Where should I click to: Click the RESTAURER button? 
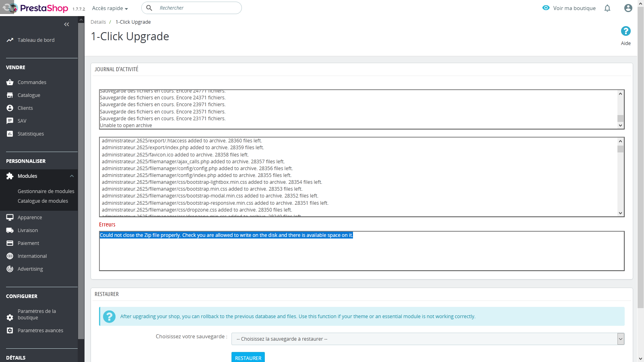tap(248, 358)
